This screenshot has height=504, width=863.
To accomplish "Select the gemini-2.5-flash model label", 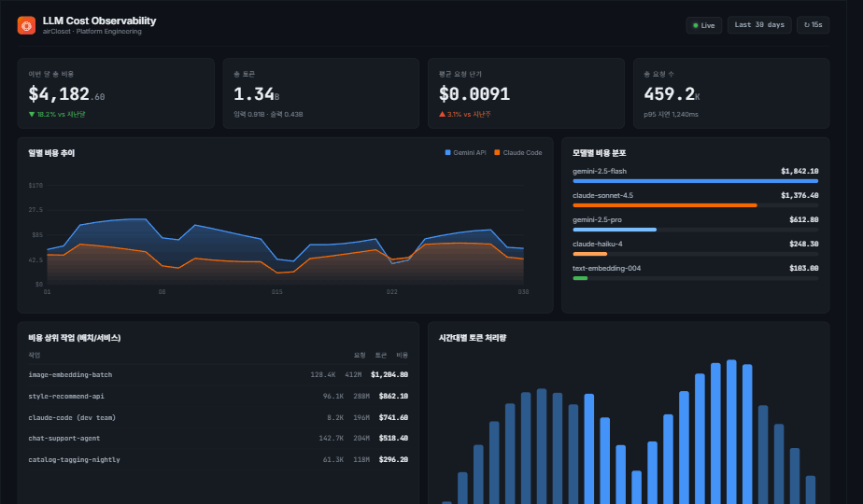I will [x=600, y=171].
